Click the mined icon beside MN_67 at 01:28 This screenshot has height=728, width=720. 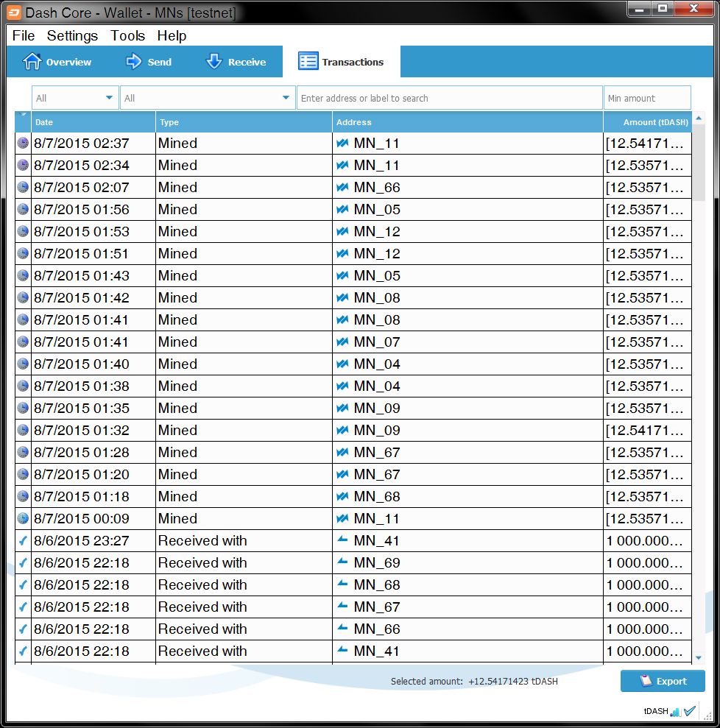342,452
